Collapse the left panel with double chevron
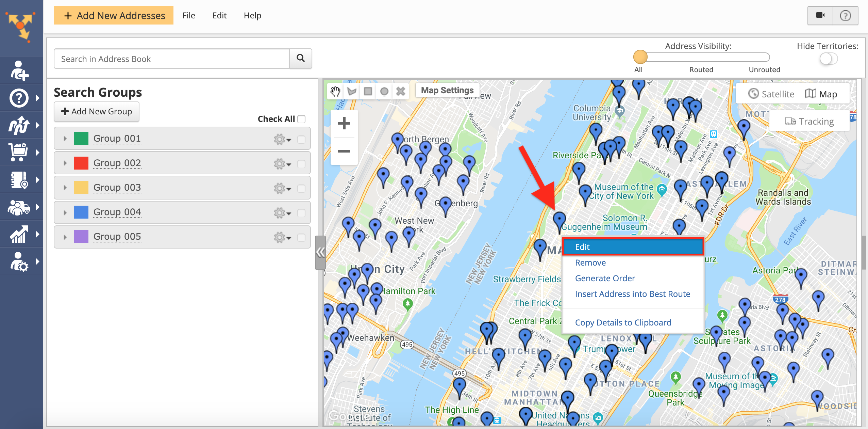This screenshot has height=429, width=868. tap(320, 252)
